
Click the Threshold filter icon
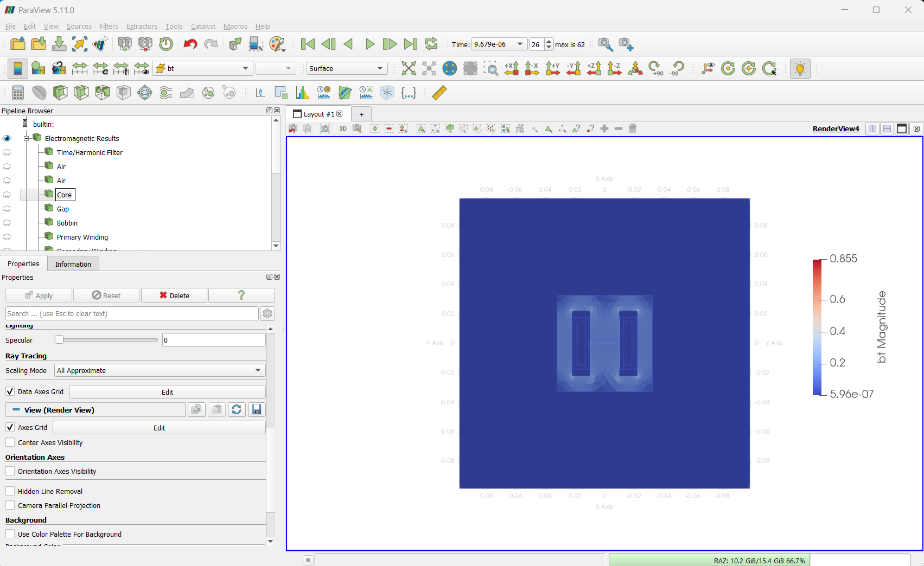(103, 93)
